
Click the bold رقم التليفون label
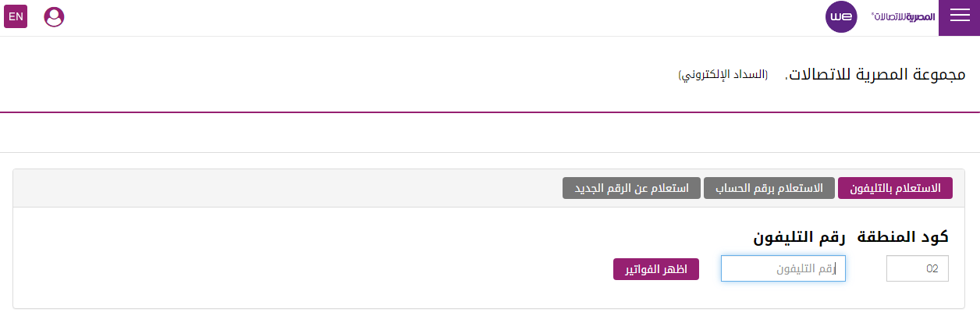point(799,238)
